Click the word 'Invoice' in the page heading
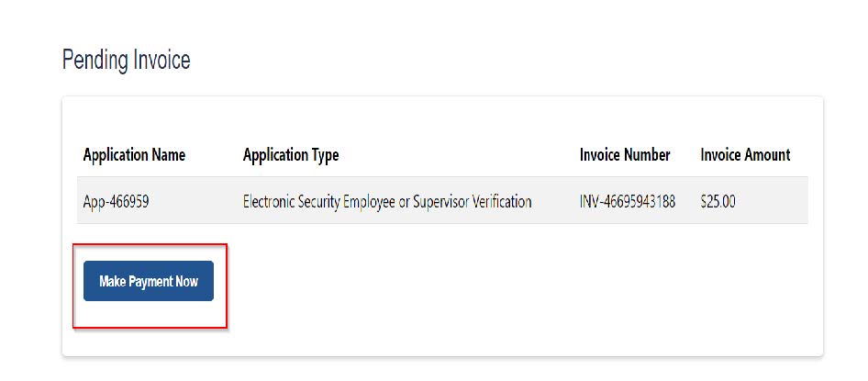 [x=162, y=61]
